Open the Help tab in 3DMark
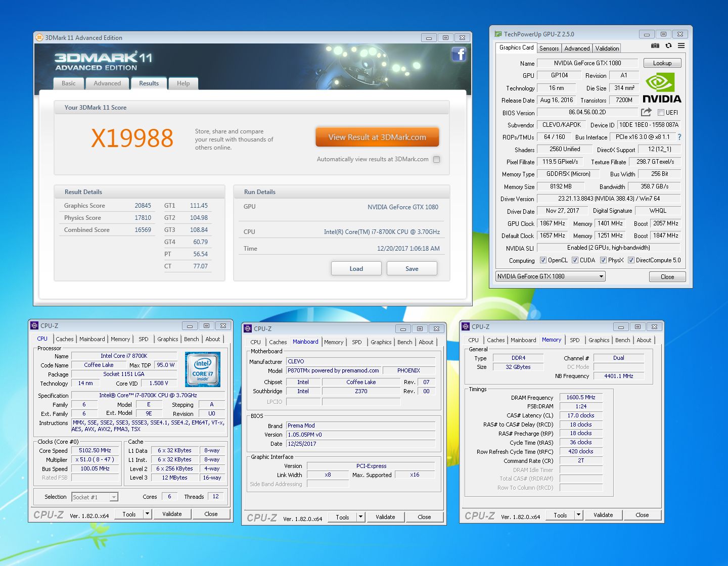The width and height of the screenshot is (728, 566). [183, 83]
